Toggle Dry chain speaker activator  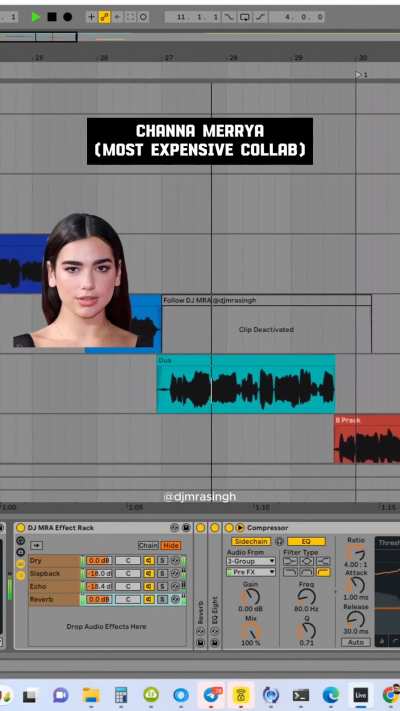[x=149, y=560]
